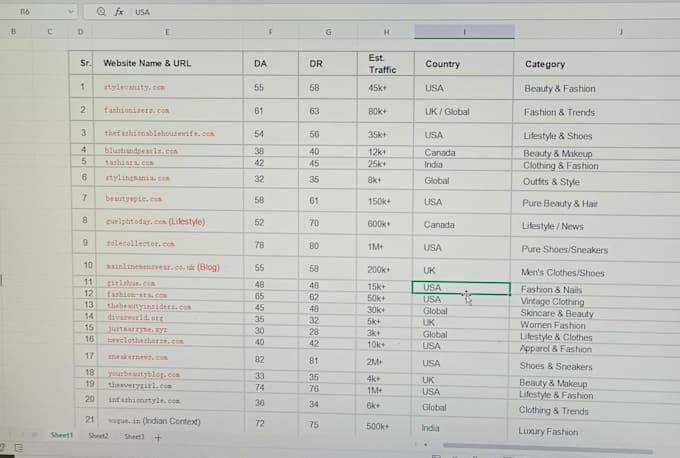The width and height of the screenshot is (680, 458).
Task: Open the Name Box dropdown arrow
Action: 71,12
